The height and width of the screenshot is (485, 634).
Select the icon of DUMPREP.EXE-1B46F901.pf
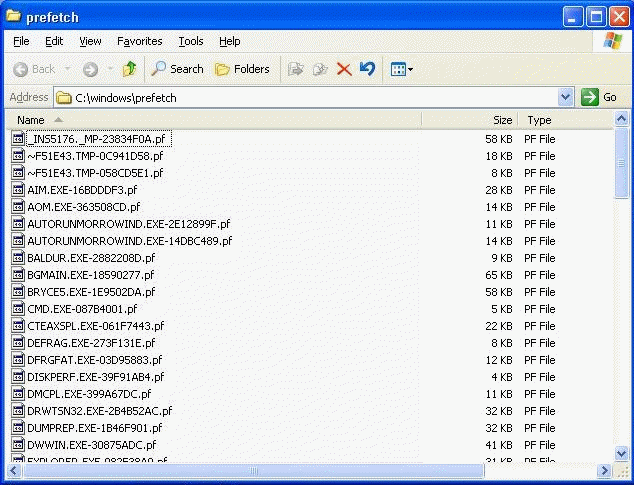(18, 428)
